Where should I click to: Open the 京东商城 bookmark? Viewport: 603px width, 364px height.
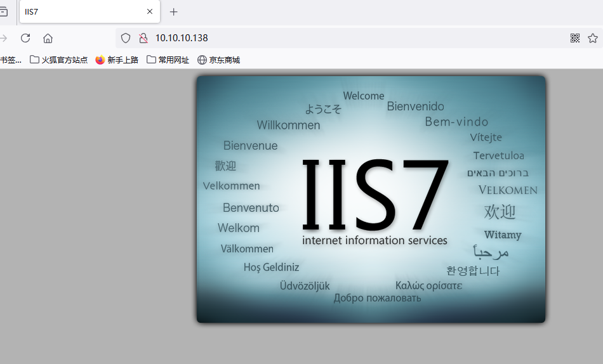point(219,60)
